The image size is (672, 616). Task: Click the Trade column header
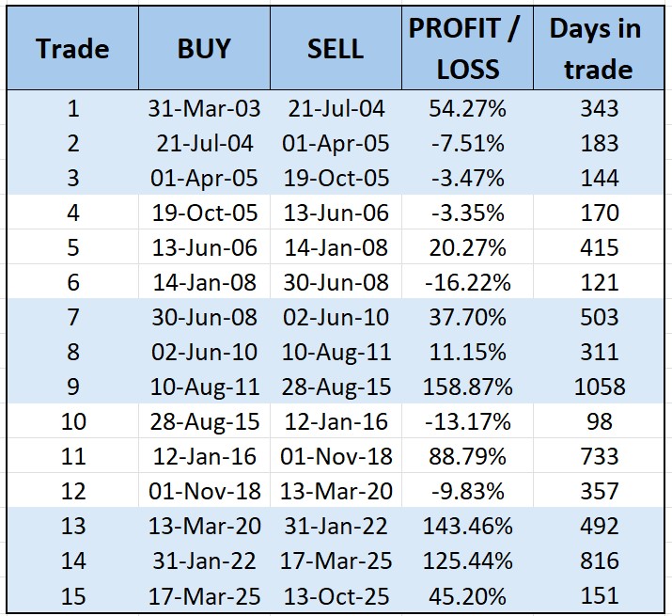(x=72, y=49)
